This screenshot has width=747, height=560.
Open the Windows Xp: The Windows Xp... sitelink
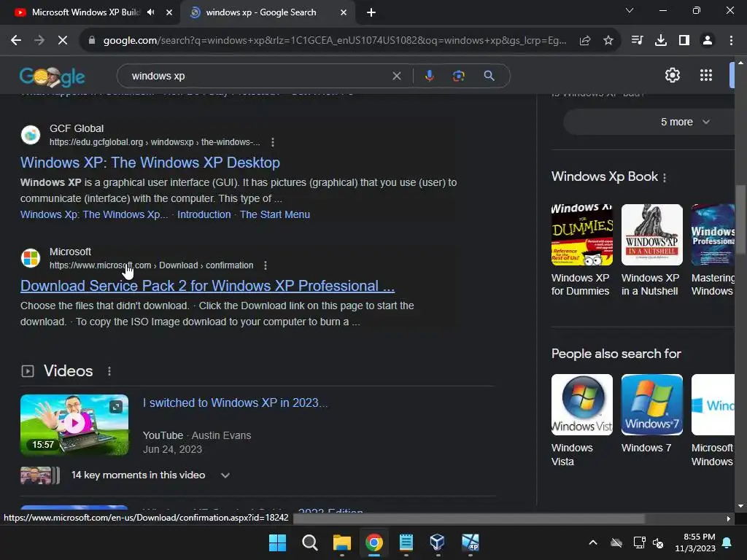(94, 214)
